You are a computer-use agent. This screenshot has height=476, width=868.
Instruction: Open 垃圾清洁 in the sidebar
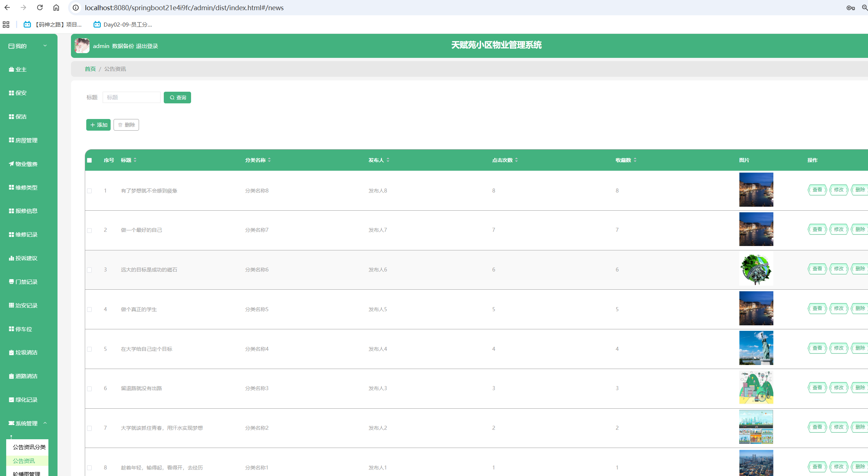coord(26,353)
